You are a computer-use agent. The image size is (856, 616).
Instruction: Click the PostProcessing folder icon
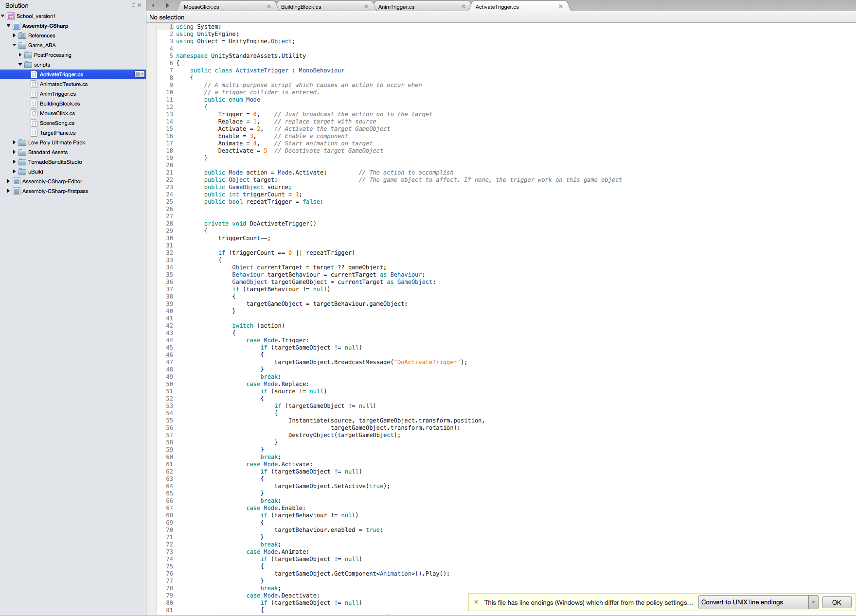click(x=28, y=55)
